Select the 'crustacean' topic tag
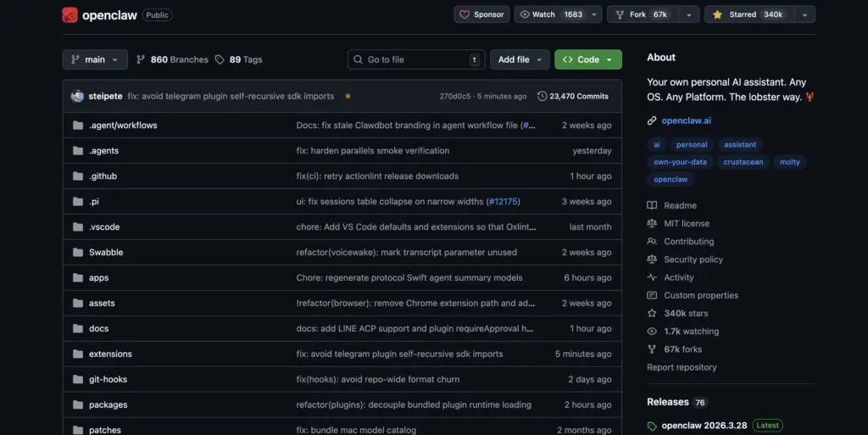 pos(743,162)
